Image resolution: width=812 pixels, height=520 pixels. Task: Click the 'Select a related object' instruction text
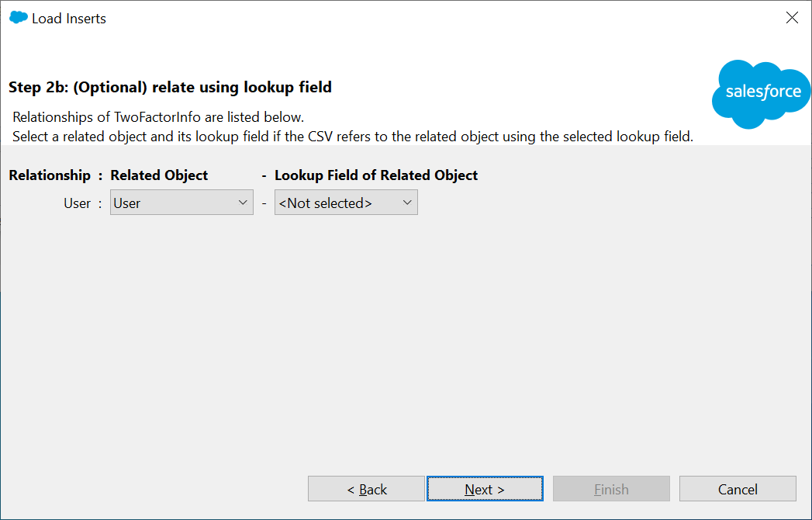coord(352,136)
